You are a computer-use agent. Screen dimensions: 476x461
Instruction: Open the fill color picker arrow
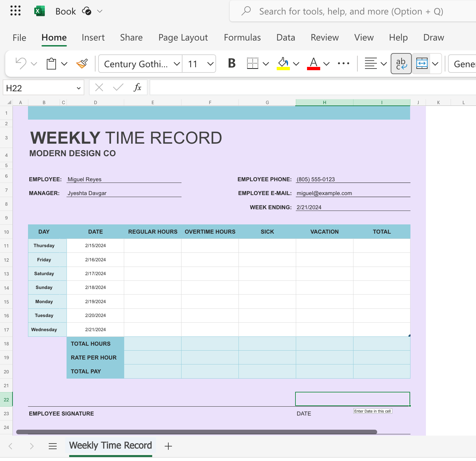tap(296, 64)
